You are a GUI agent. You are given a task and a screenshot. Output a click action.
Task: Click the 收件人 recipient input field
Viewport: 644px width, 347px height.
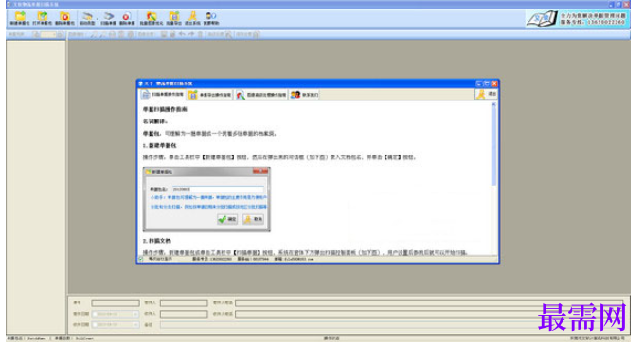pyautogui.click(x=184, y=314)
